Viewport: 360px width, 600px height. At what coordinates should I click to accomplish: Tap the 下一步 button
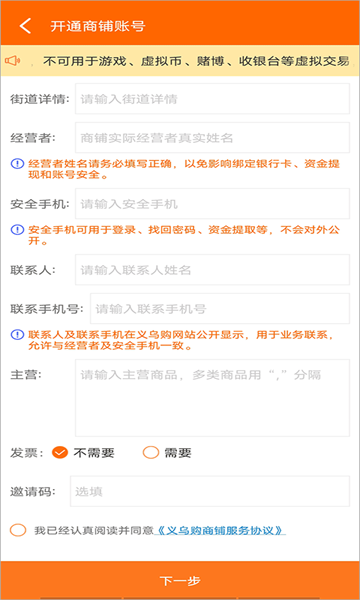[x=180, y=580]
